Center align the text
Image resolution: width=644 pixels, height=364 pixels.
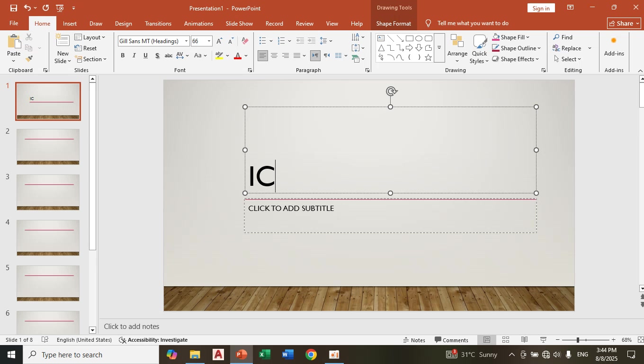click(274, 56)
